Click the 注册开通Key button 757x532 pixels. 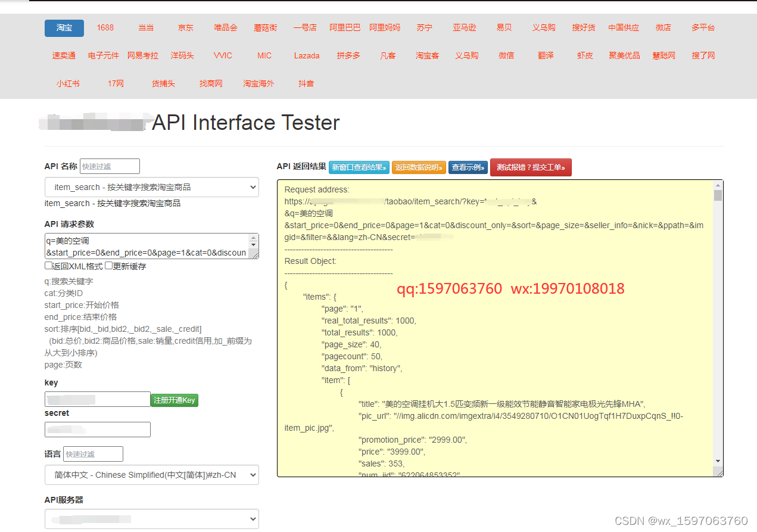coord(175,400)
